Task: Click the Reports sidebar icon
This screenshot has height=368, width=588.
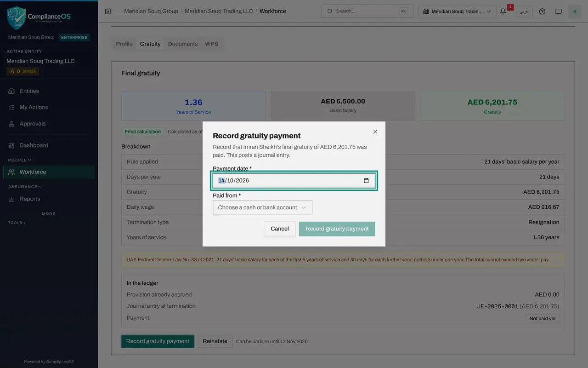Action: [11, 199]
